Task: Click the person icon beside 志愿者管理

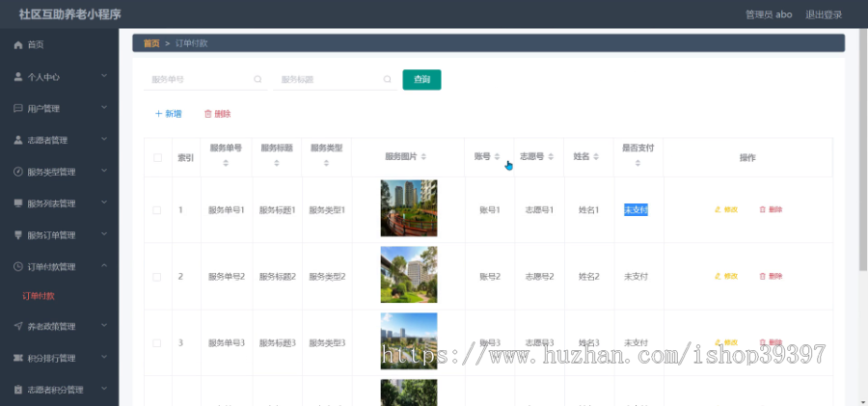Action: (17, 140)
